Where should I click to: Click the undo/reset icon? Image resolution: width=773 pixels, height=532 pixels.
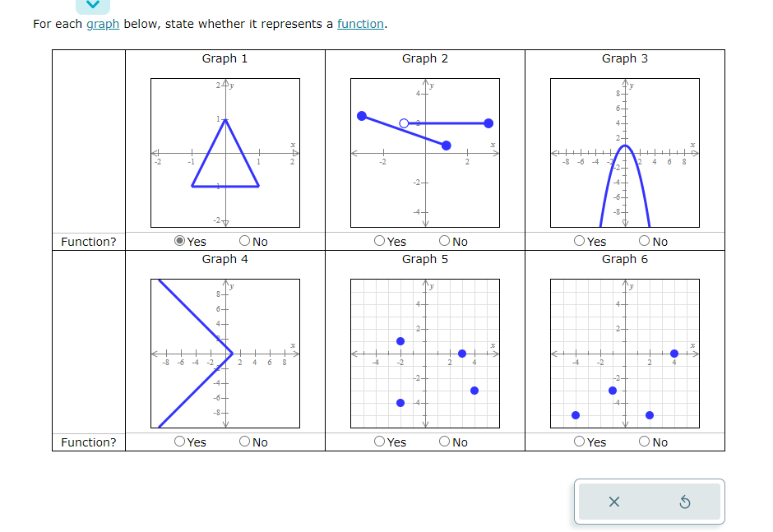687,501
